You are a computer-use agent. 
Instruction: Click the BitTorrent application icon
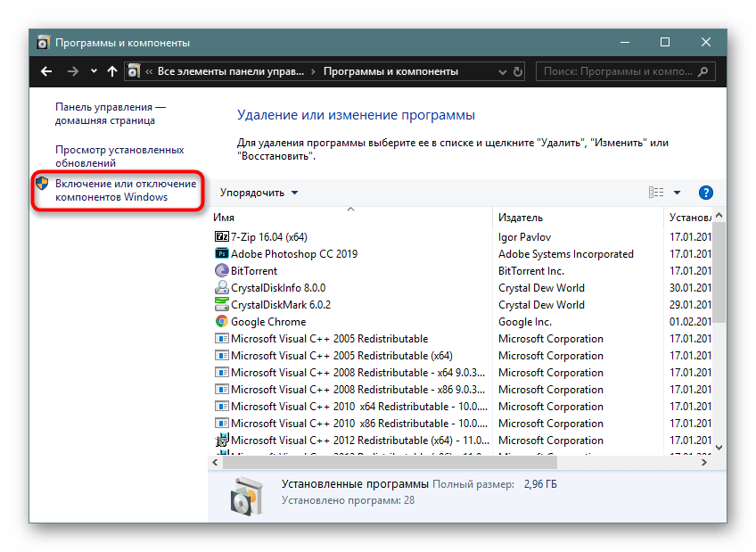[220, 270]
